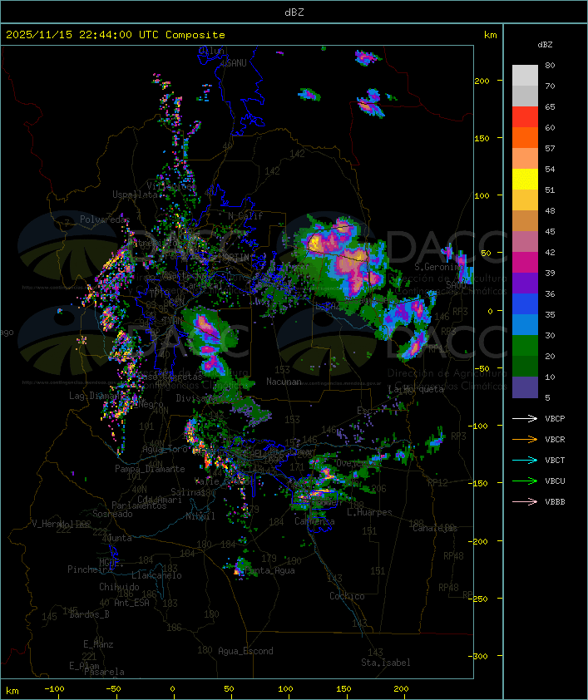588x700 pixels.
Task: Click the dBZ heading above the color legend
Action: 545,45
